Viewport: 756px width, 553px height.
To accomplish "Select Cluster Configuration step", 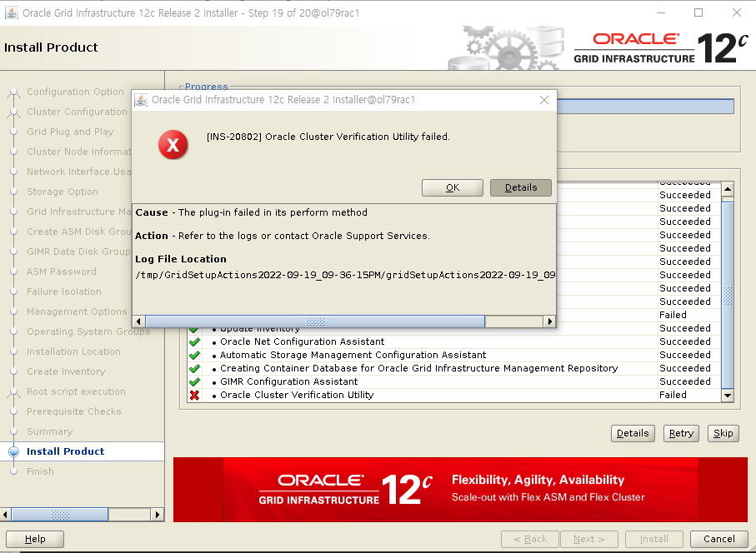I will pos(77,112).
